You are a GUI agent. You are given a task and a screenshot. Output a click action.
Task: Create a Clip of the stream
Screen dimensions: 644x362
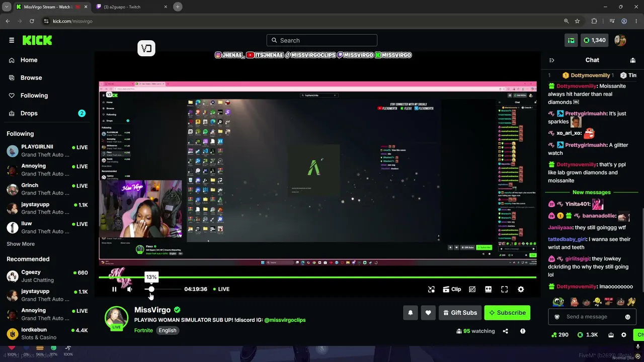(x=452, y=289)
